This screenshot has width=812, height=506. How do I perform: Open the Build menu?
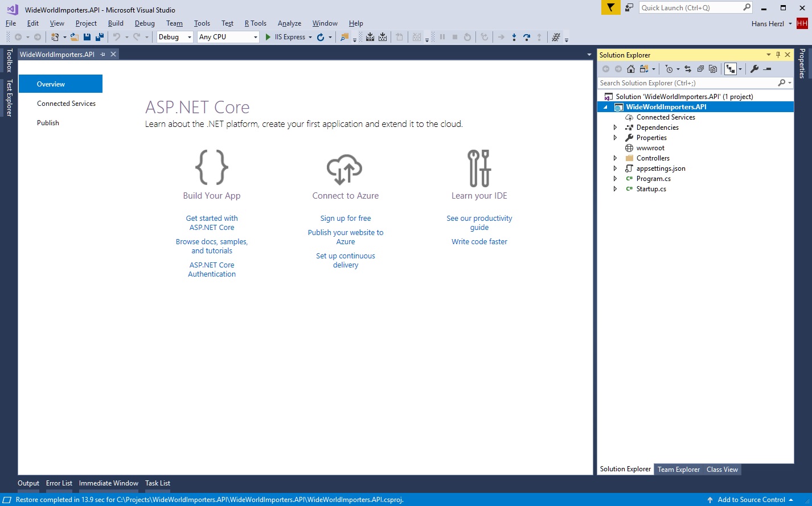pos(116,23)
